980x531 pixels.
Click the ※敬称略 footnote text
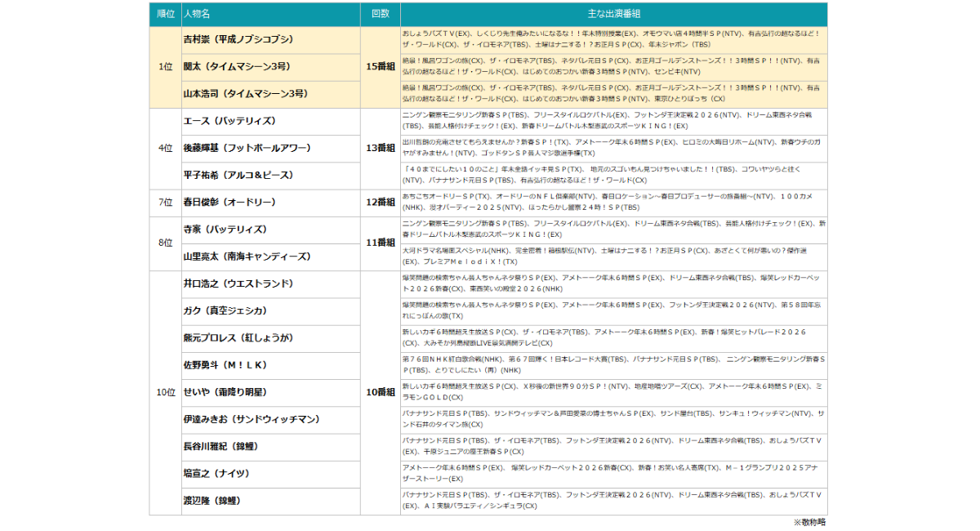[x=808, y=522]
